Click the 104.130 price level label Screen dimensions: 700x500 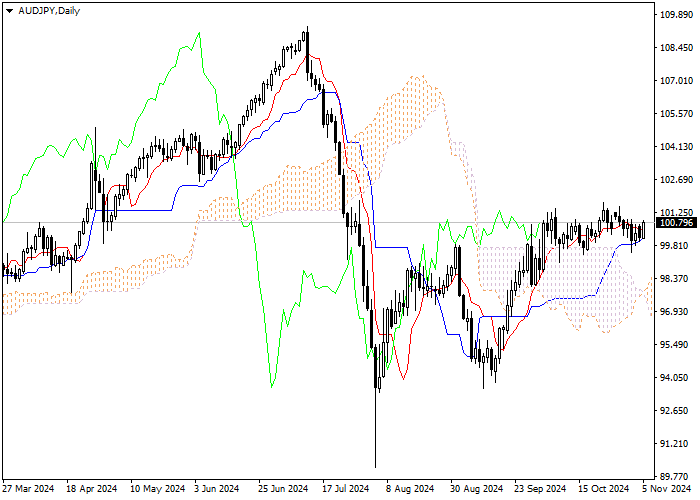click(676, 147)
